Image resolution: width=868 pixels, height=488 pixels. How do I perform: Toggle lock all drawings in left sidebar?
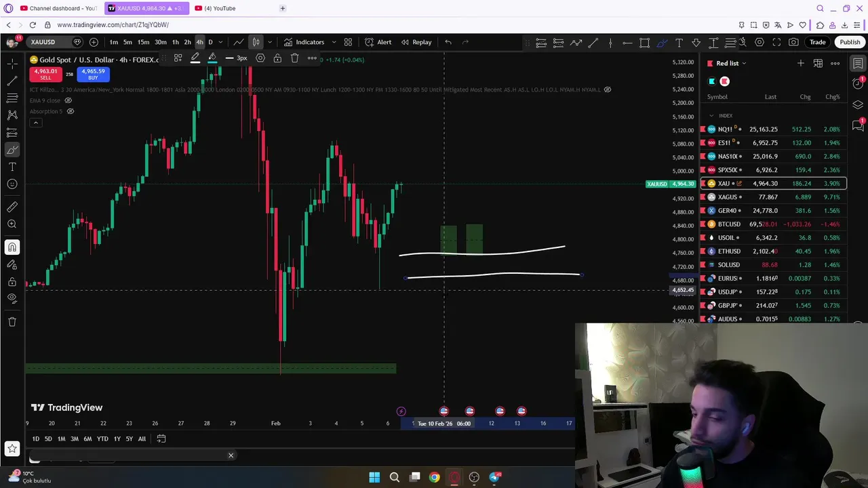coord(12,281)
